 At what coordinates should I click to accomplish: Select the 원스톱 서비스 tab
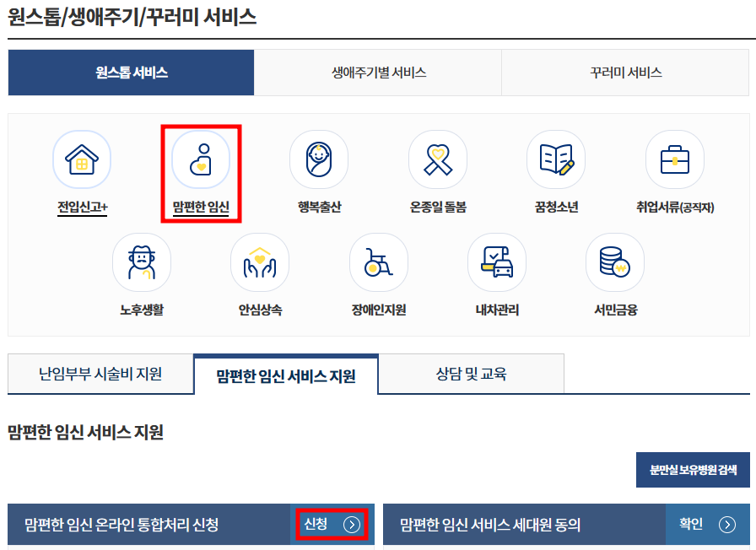coord(131,73)
